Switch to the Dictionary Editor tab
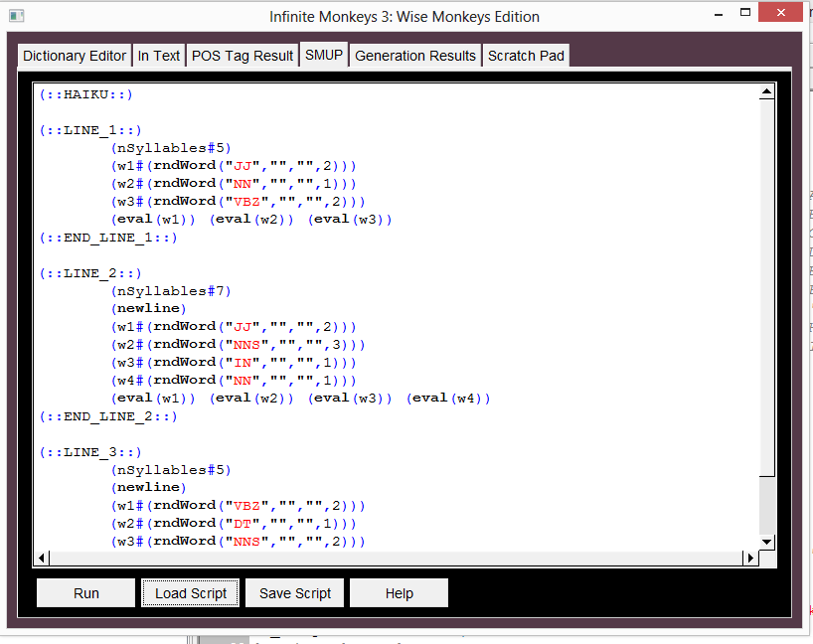This screenshot has width=813, height=644. tap(74, 56)
